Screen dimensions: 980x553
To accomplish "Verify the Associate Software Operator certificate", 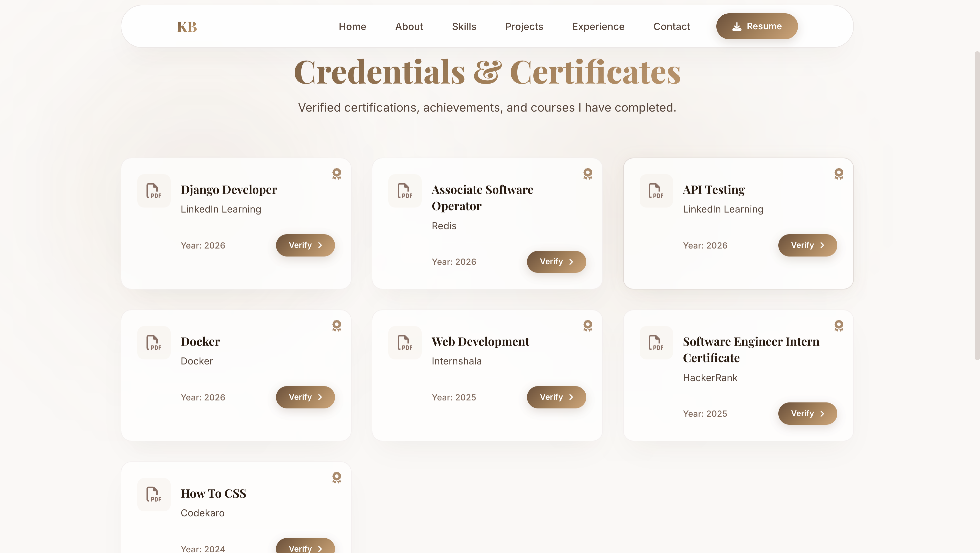I will click(556, 262).
